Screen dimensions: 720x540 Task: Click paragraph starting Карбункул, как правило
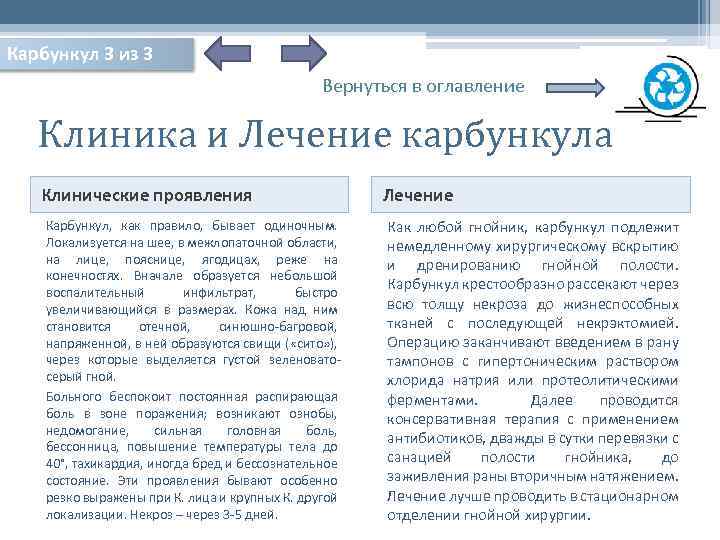click(191, 301)
